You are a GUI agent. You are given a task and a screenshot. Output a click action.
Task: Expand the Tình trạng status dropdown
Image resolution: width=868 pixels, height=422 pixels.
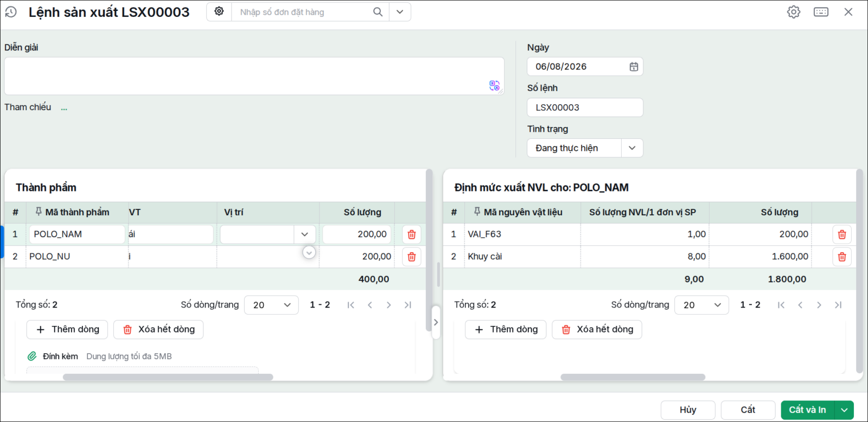click(x=632, y=148)
